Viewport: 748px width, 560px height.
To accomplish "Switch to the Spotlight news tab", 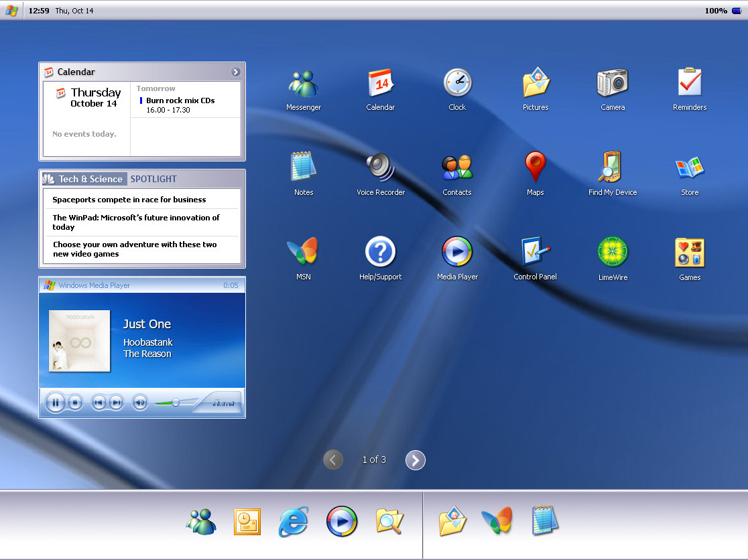I will point(153,179).
